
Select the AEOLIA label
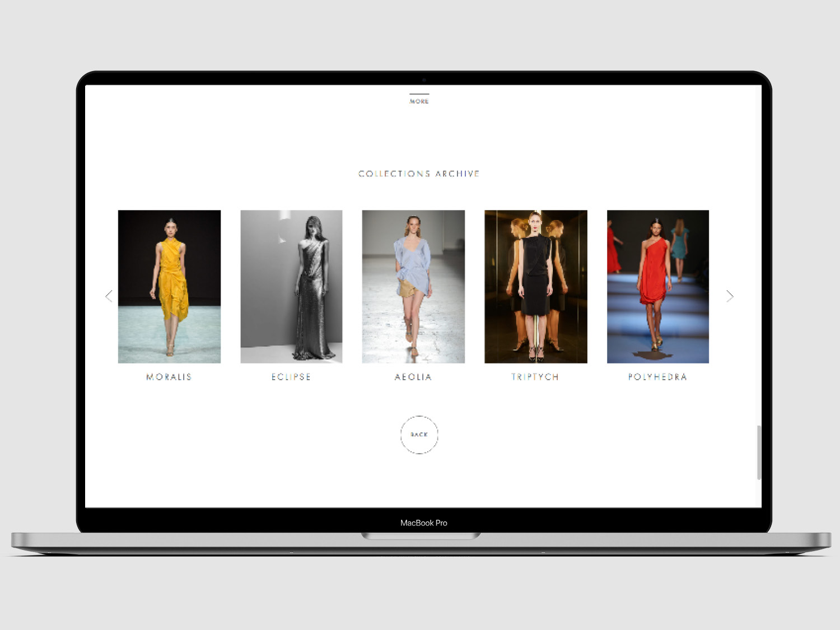(413, 377)
